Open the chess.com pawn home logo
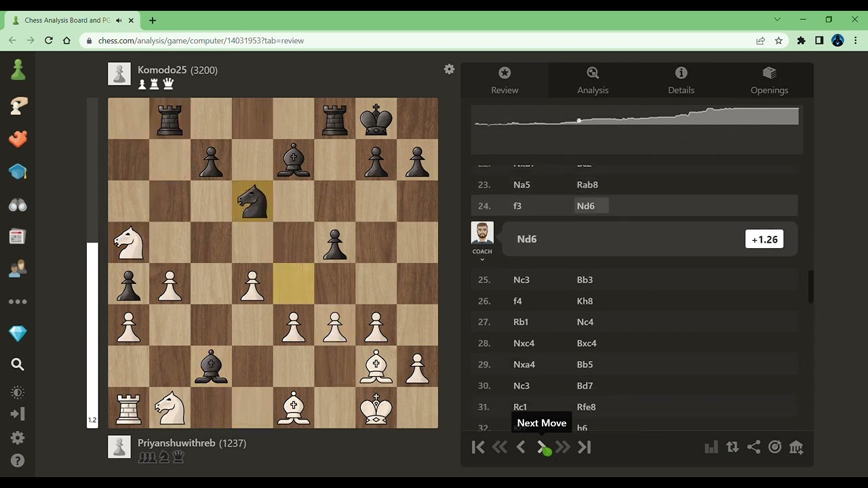 [18, 70]
